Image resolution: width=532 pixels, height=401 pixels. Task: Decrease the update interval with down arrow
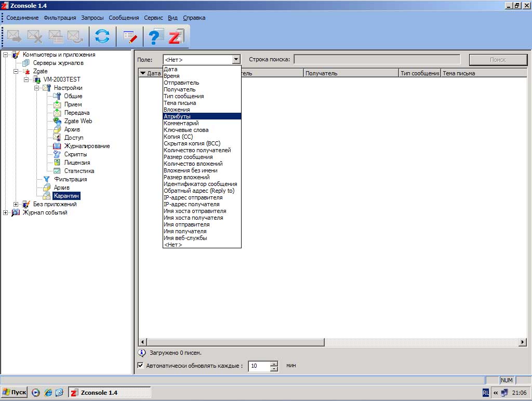pyautogui.click(x=274, y=368)
